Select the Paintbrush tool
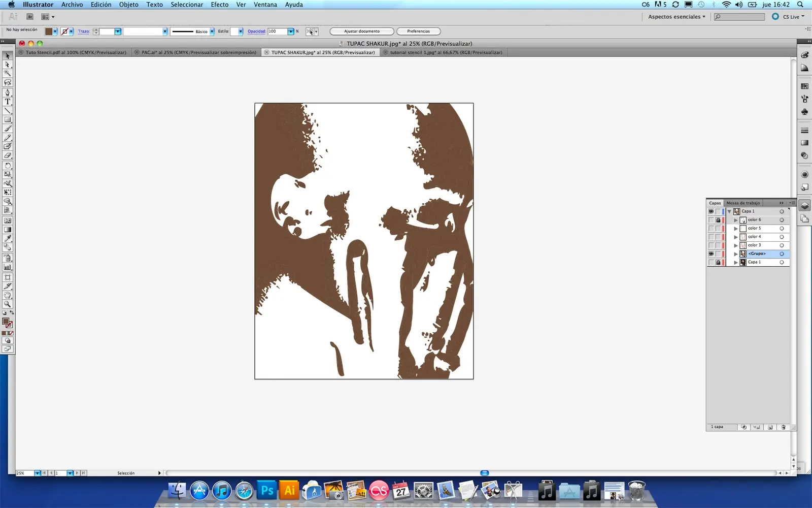 tap(8, 129)
